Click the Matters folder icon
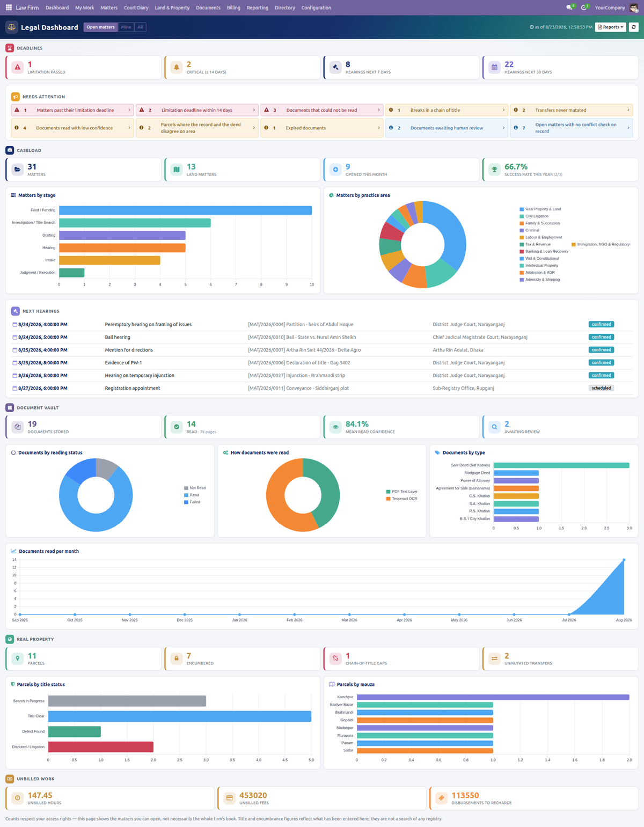This screenshot has height=827, width=644. (18, 170)
